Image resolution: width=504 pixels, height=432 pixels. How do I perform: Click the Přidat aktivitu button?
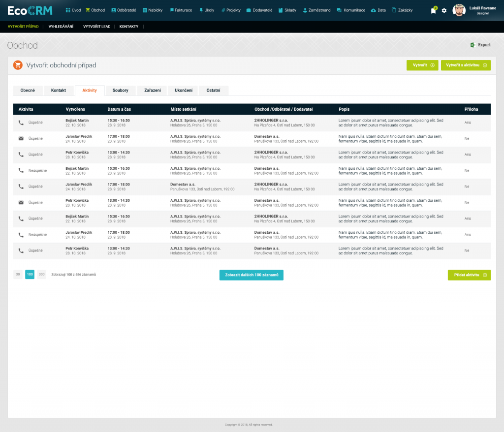pyautogui.click(x=469, y=275)
